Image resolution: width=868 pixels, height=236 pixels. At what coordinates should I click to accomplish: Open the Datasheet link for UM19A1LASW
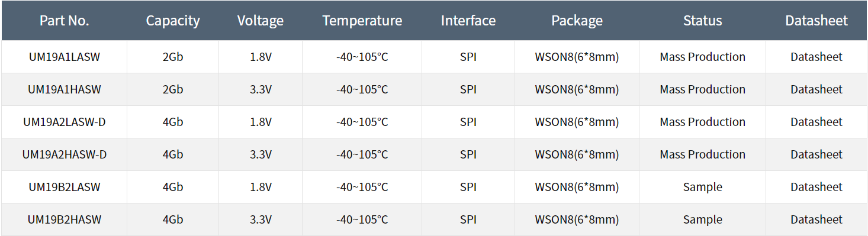816,57
